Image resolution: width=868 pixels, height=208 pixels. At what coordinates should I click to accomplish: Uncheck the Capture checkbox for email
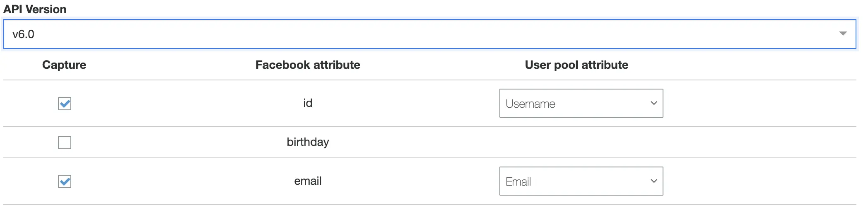[65, 181]
